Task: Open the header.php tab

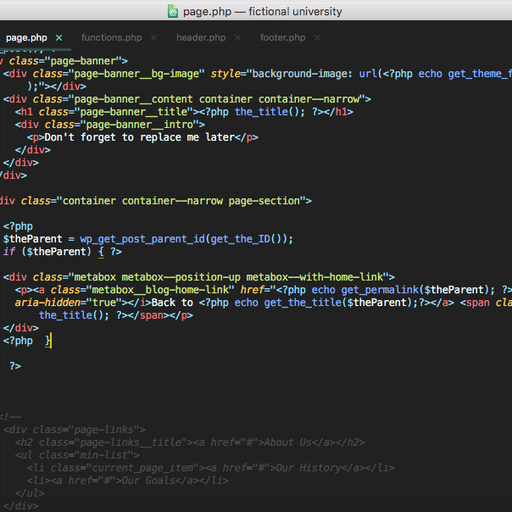Action: [x=201, y=38]
